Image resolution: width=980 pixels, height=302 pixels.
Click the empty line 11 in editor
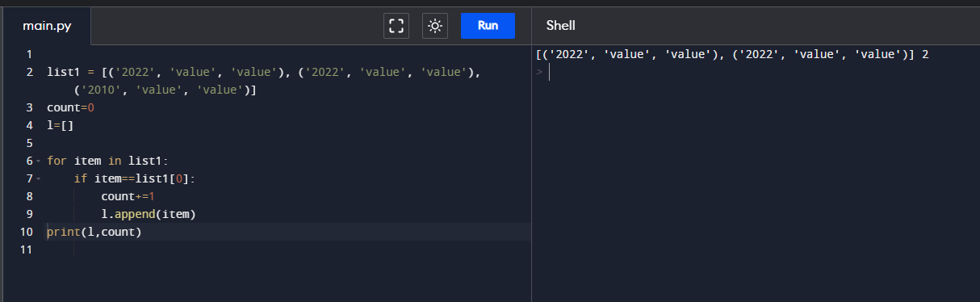pyautogui.click(x=289, y=250)
